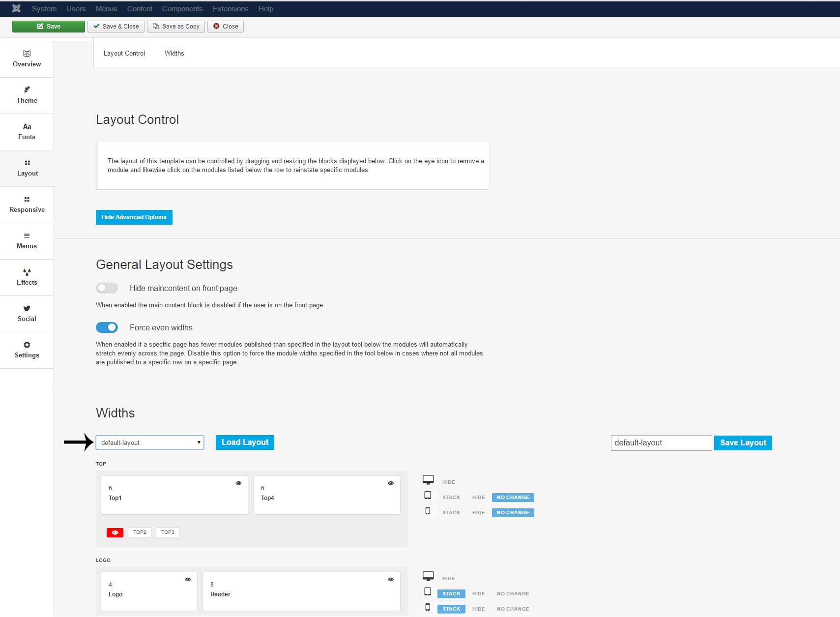Click the red eye icon under TOP row
Viewport: 840px width, 617px height.
[x=115, y=532]
